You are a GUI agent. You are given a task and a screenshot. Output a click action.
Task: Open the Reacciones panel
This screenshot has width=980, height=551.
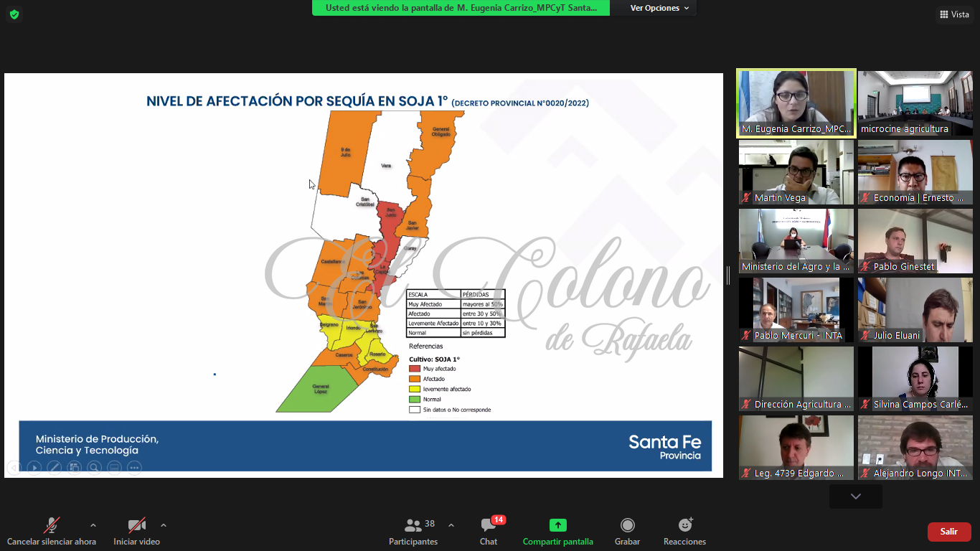(x=684, y=531)
